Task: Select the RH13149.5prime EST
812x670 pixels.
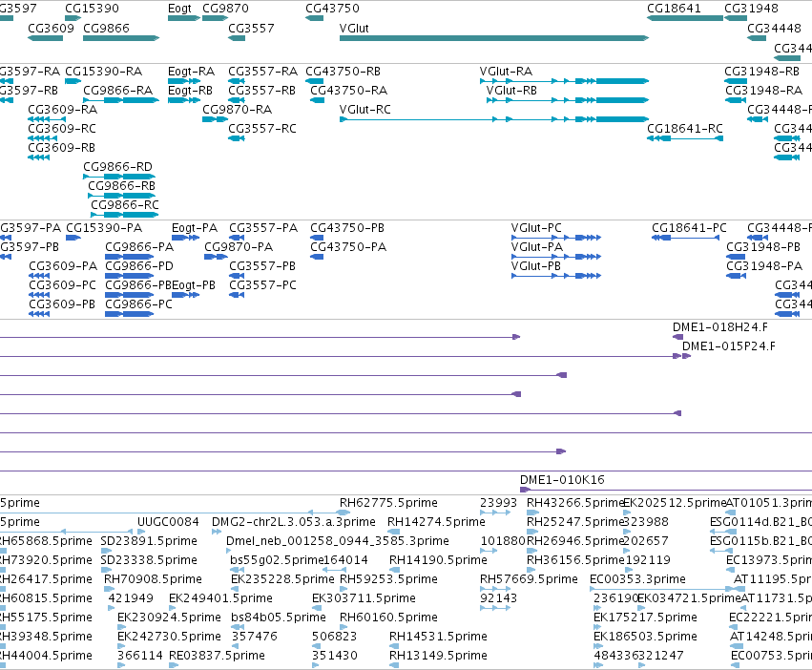Action: (395, 666)
